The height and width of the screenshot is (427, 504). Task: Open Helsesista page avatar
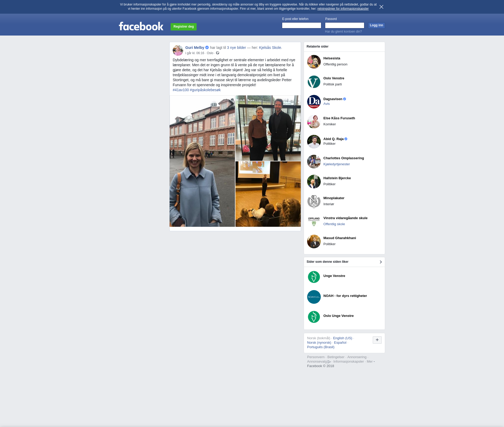point(314,62)
